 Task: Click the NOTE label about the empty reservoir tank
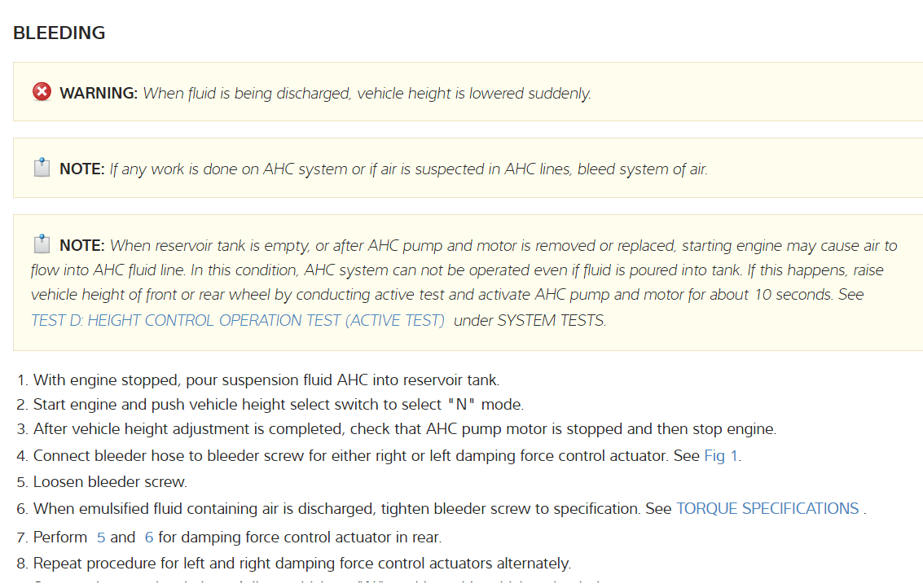point(82,245)
